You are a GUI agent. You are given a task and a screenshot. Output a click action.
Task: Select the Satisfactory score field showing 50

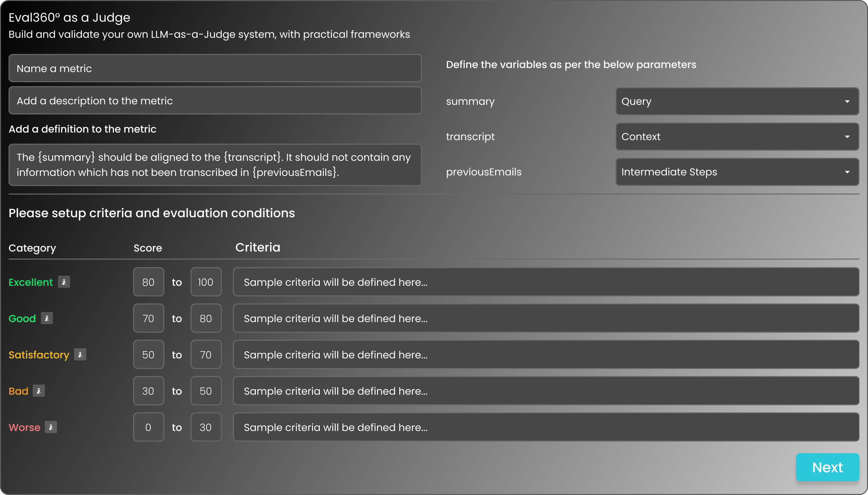(x=148, y=355)
